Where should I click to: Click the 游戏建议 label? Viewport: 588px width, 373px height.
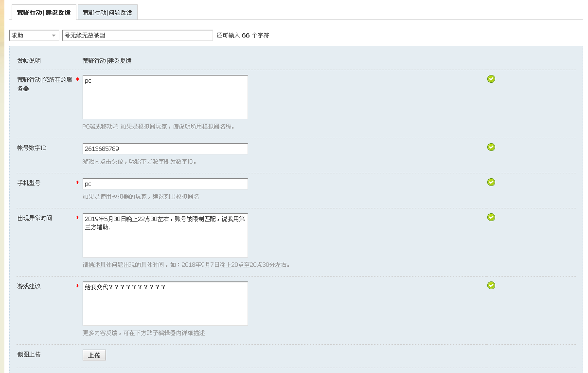coord(29,286)
